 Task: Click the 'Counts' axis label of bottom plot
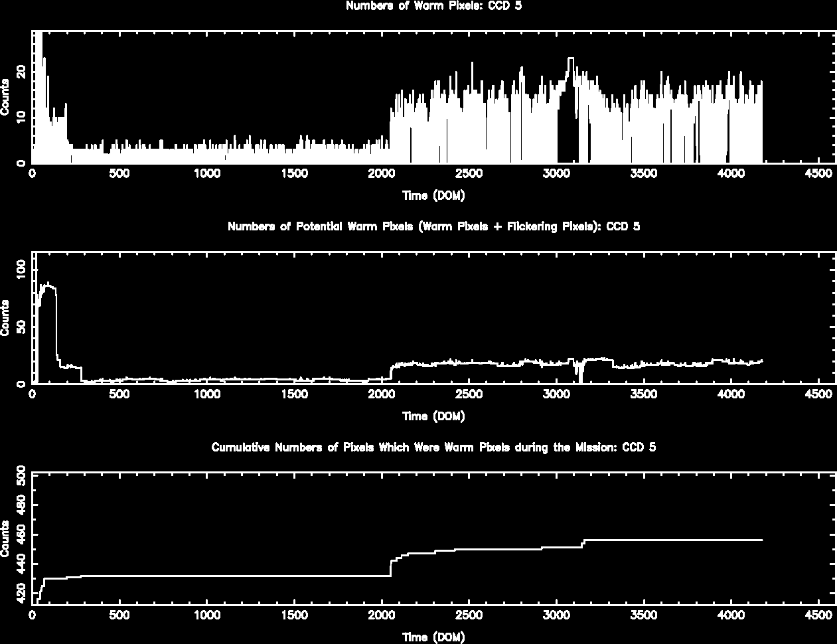[5, 538]
